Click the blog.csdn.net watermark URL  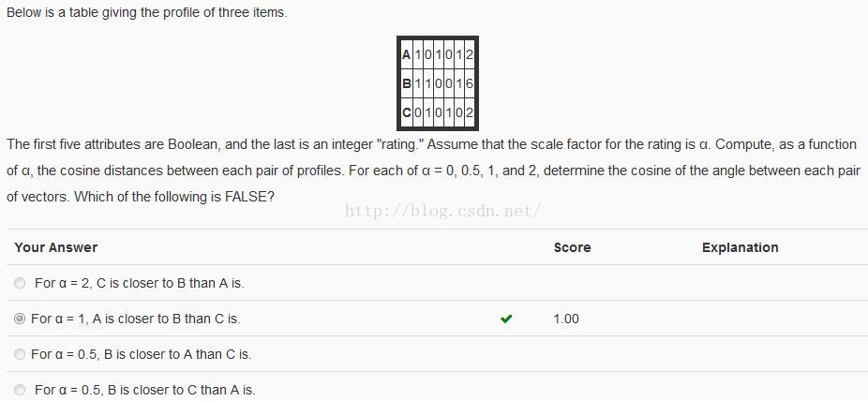[442, 211]
